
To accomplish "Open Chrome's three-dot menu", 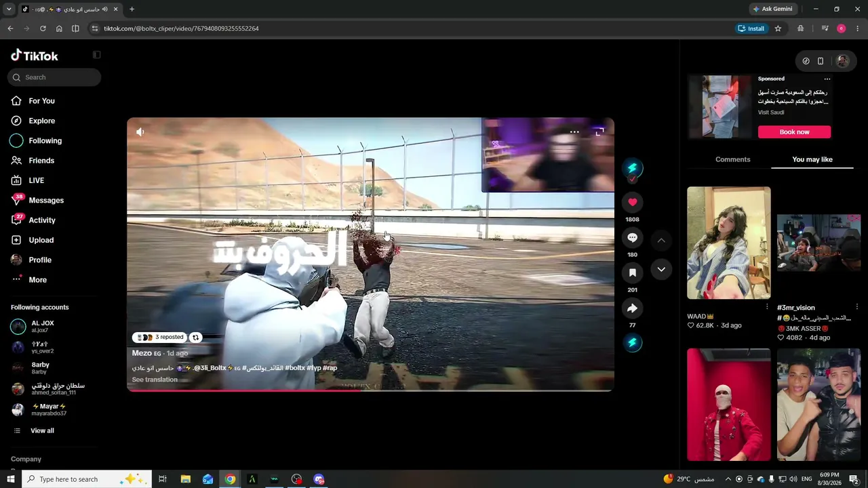I will coord(858,28).
